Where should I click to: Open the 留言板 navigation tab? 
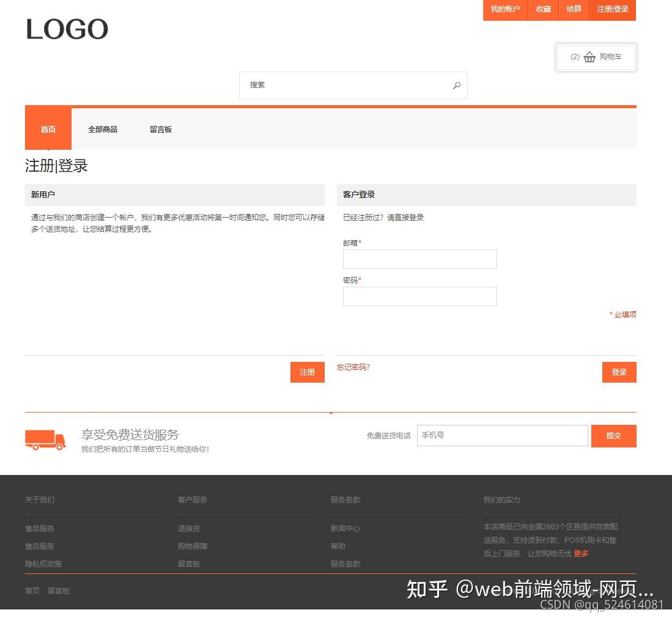[160, 129]
